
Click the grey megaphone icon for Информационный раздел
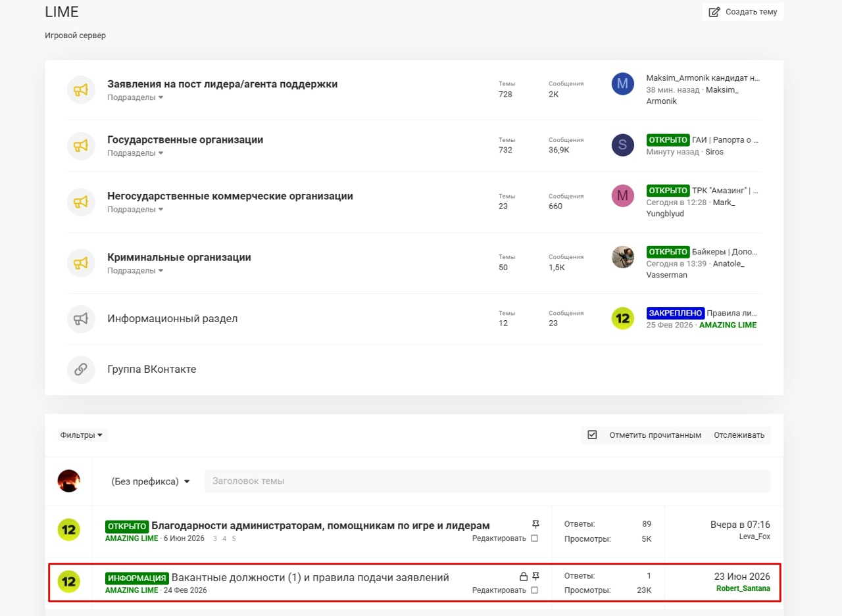[80, 319]
